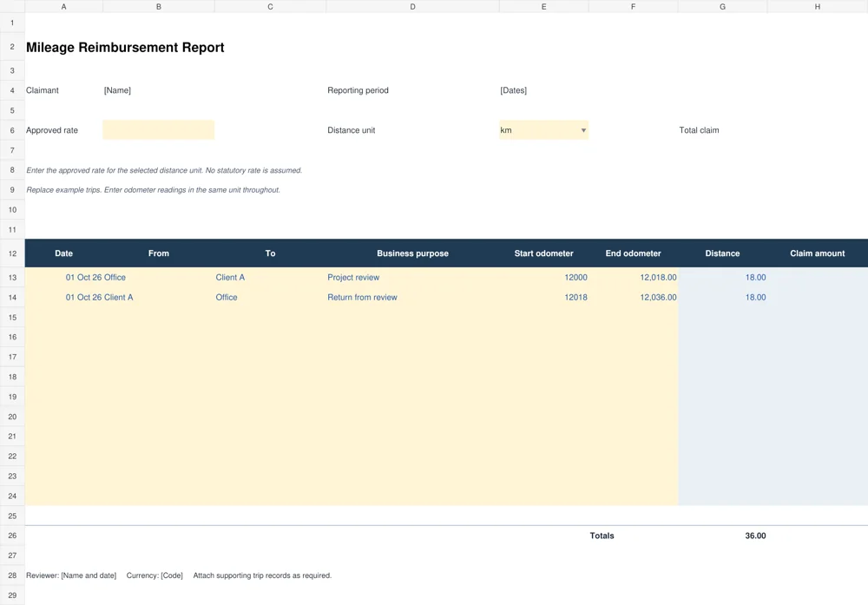Select column B header
This screenshot has width=868, height=605.
click(x=158, y=7)
